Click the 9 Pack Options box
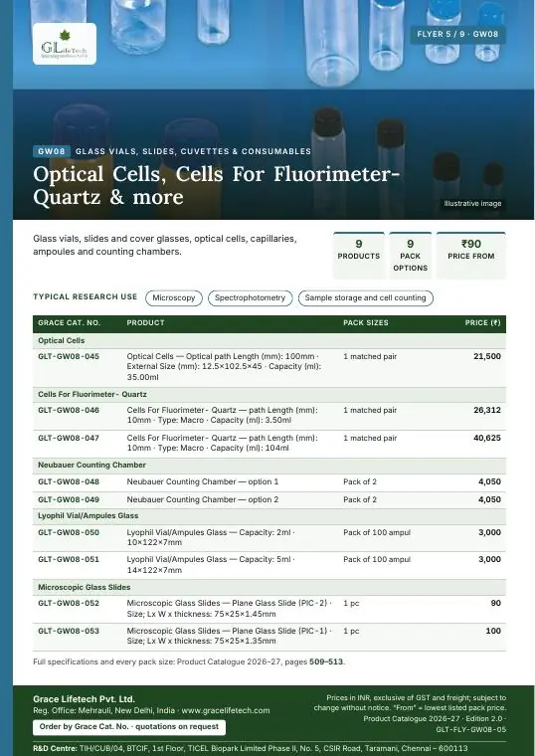Screen dimensions: 535x756 point(410,256)
